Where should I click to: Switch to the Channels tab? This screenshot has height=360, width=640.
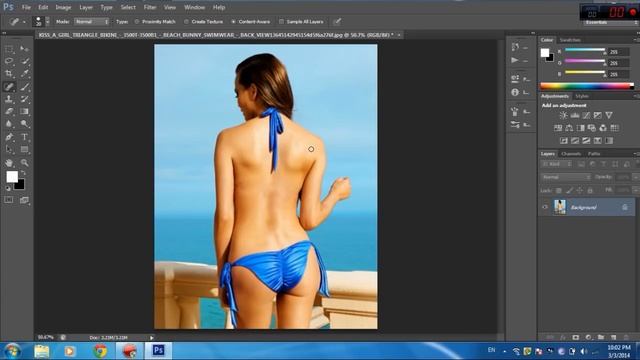[x=571, y=154]
